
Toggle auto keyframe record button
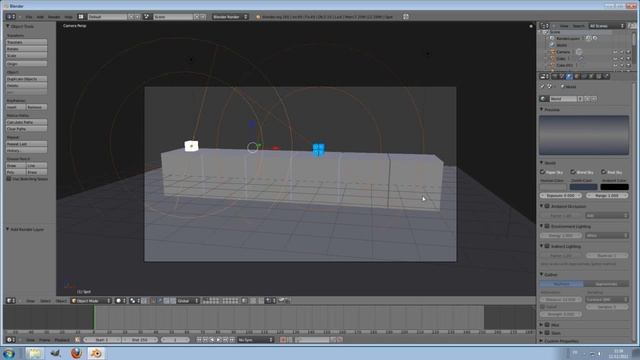tap(283, 340)
